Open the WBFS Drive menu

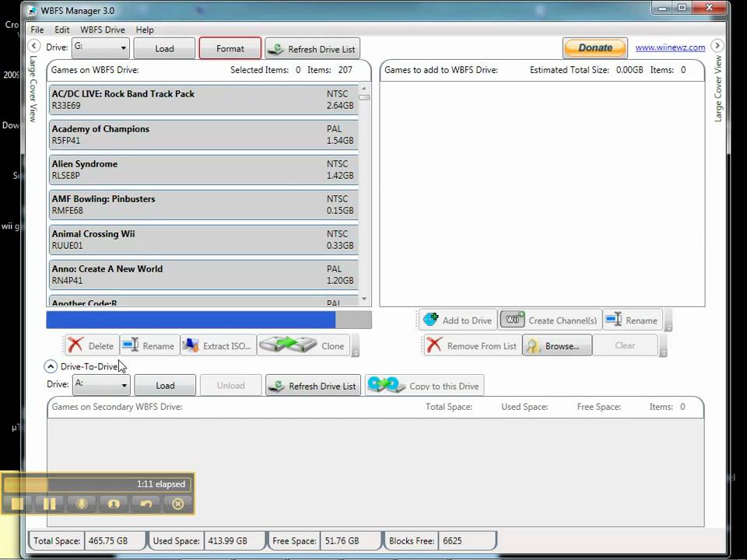(x=102, y=30)
